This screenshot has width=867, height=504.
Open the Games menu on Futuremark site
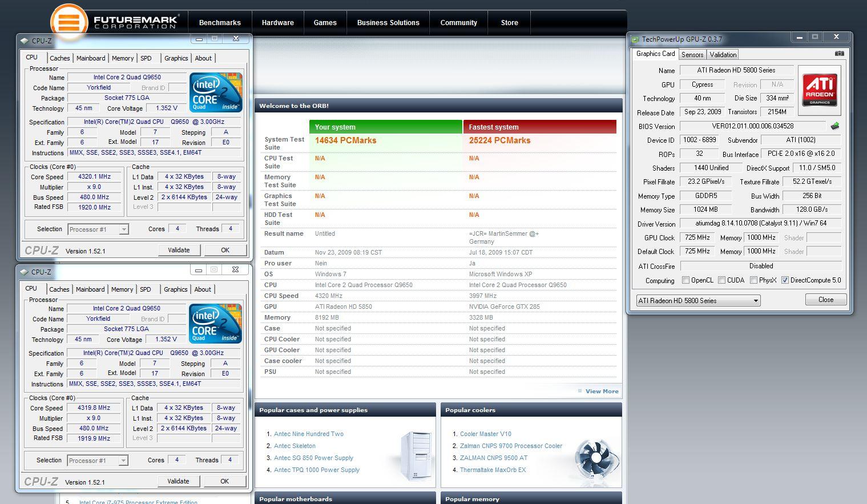(x=325, y=23)
